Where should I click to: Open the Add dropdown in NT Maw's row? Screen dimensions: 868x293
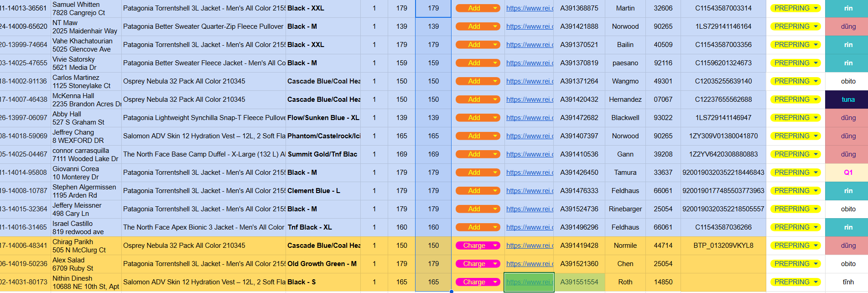tap(478, 26)
